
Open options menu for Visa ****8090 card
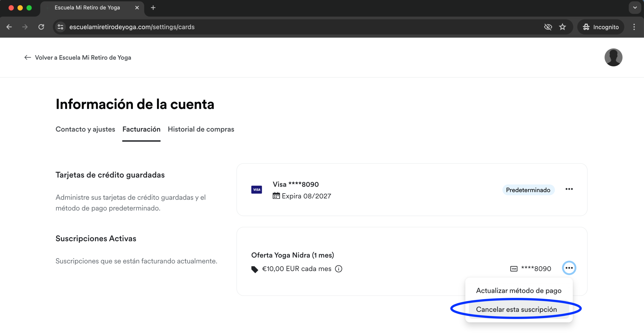tap(569, 189)
